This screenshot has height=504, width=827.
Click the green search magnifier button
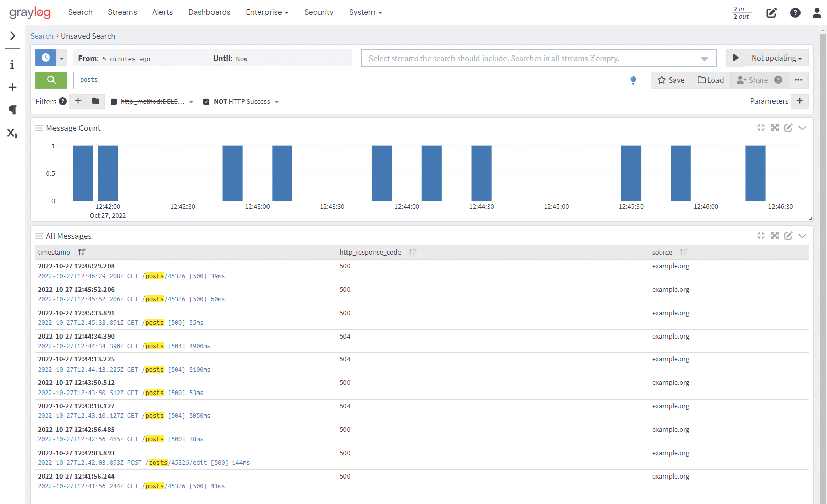[51, 80]
